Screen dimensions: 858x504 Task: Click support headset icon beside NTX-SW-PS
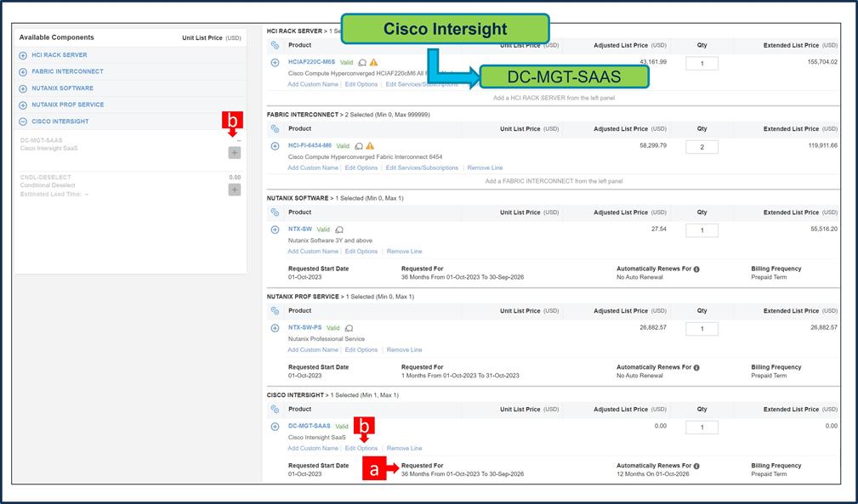349,328
